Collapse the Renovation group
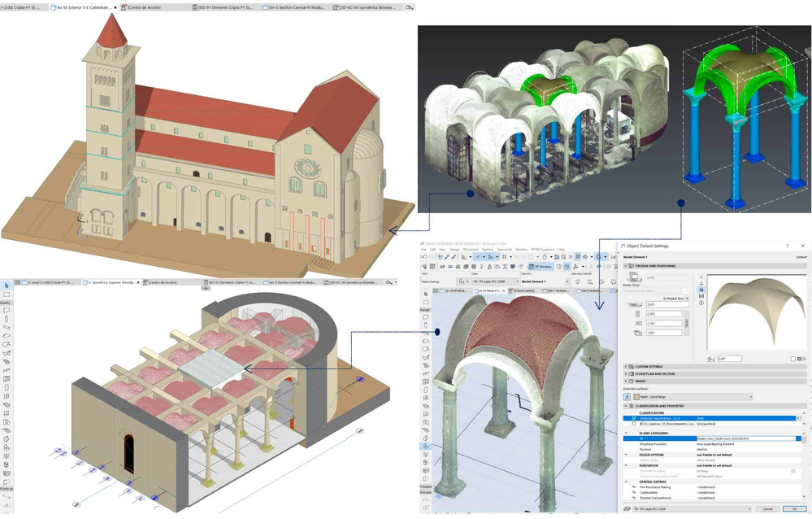The width and height of the screenshot is (812, 519). click(626, 465)
